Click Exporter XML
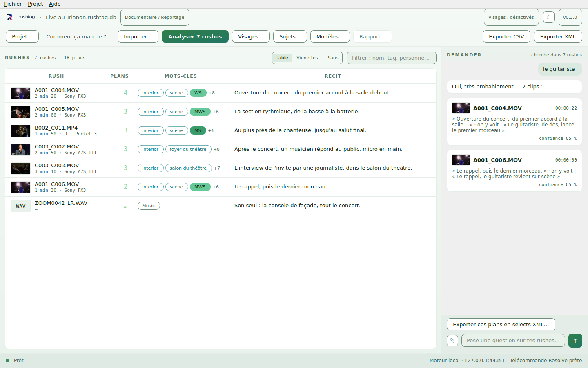 (558, 36)
